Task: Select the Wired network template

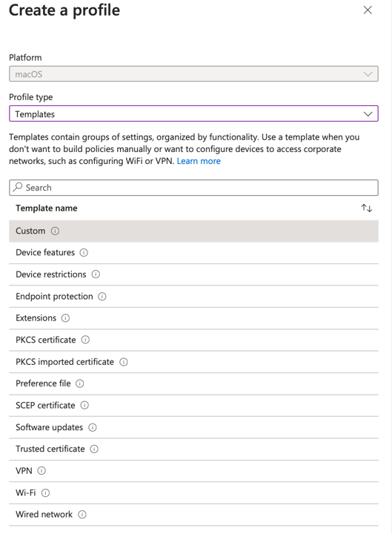Action: (193, 515)
